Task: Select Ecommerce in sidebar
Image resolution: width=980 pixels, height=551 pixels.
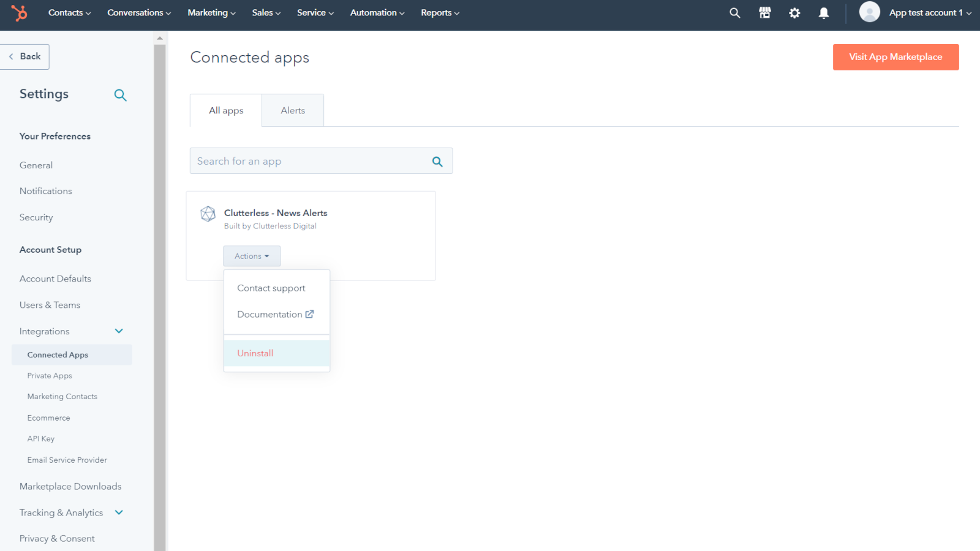Action: pyautogui.click(x=49, y=418)
